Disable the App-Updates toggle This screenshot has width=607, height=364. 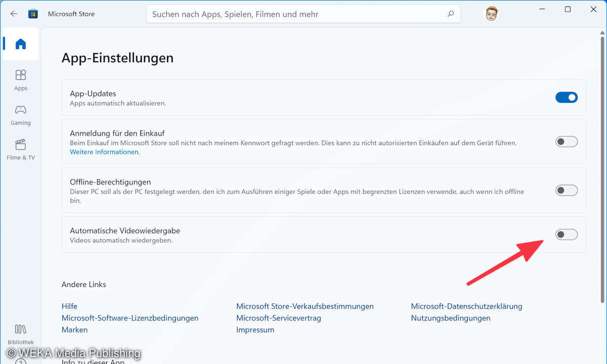(x=567, y=98)
